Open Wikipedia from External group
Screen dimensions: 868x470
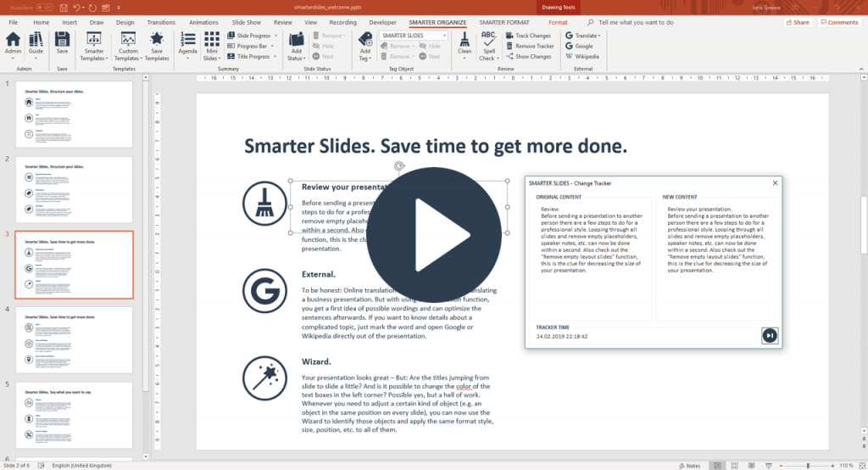581,57
